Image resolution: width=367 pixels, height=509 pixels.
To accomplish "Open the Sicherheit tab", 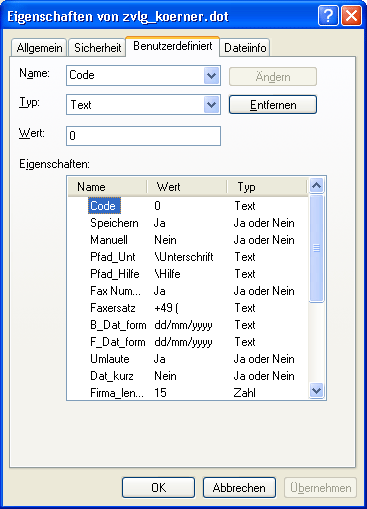I will click(97, 48).
